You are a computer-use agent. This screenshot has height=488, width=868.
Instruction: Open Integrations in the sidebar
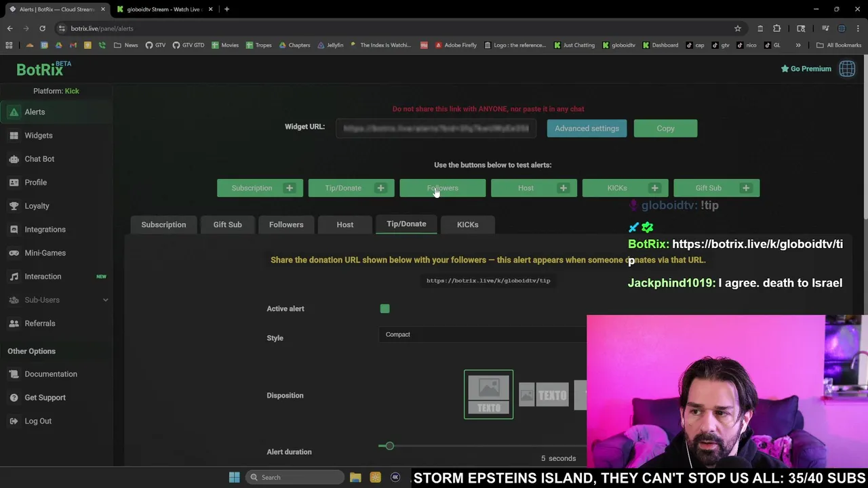[45, 229]
